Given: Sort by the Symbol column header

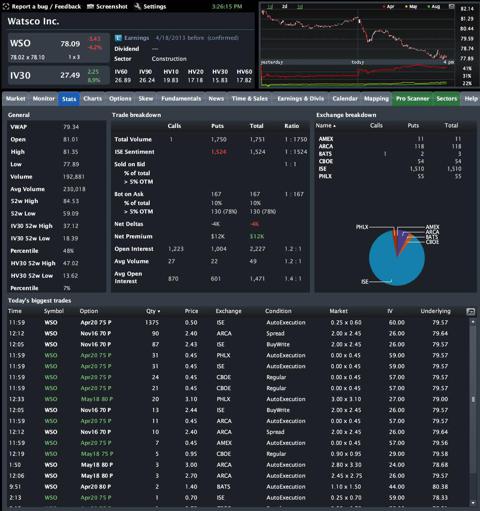Looking at the screenshot, I should pyautogui.click(x=54, y=311).
